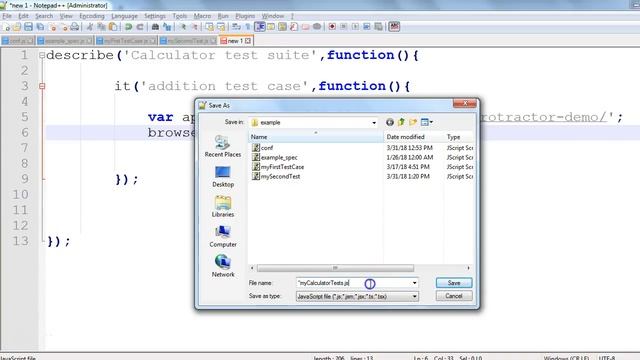The image size is (640, 360).
Task: Switch to the example_spec.js tab
Action: click(65, 41)
